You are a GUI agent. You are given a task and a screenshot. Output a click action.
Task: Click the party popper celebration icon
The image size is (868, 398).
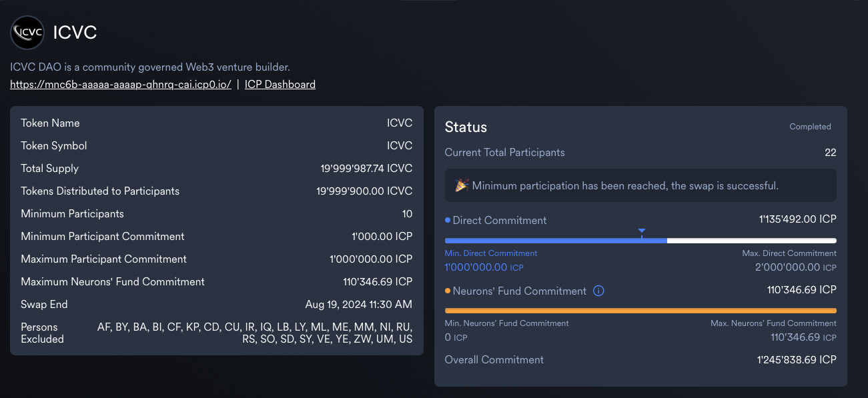click(x=462, y=185)
